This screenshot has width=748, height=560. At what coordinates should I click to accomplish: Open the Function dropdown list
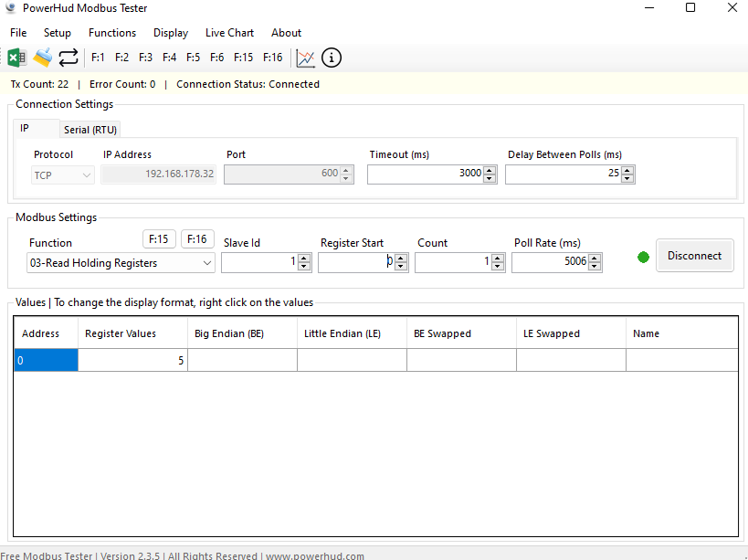(121, 263)
